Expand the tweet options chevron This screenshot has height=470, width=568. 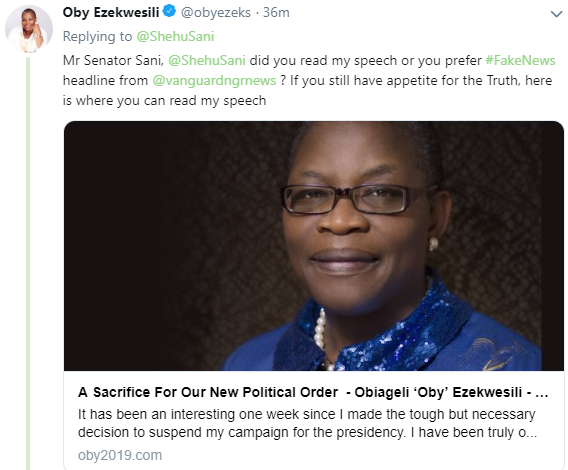pos(556,14)
